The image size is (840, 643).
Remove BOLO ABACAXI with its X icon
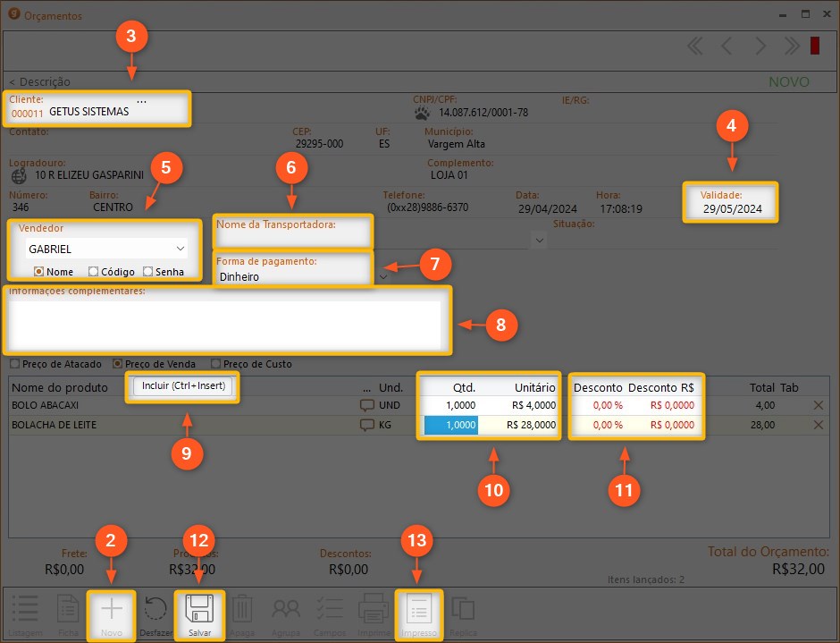pos(818,405)
